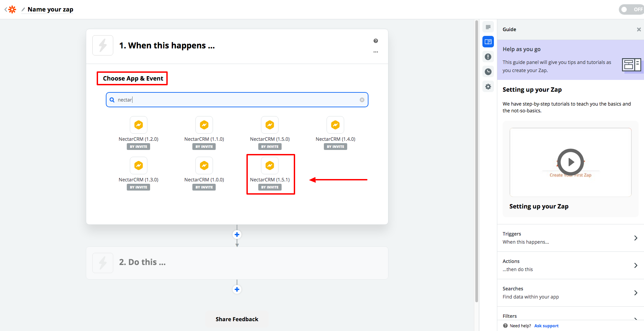
Task: Click the main editor vertical scrollbar
Action: tap(477, 161)
